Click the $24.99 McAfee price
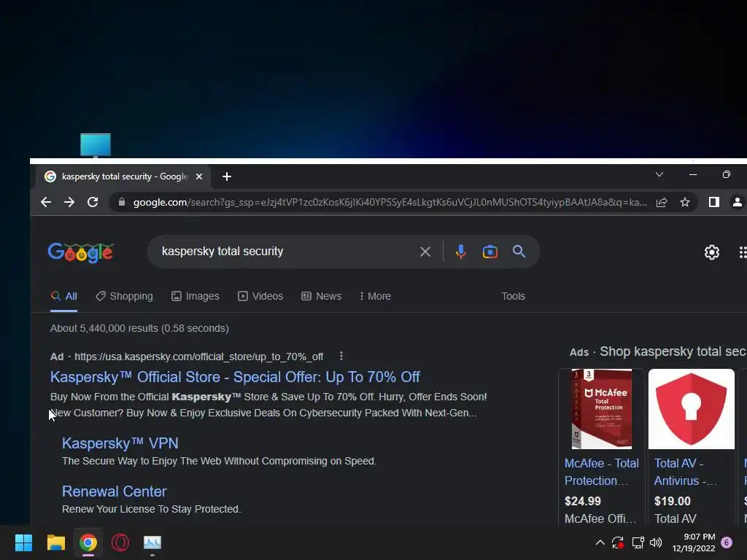This screenshot has width=747, height=560. pos(583,501)
